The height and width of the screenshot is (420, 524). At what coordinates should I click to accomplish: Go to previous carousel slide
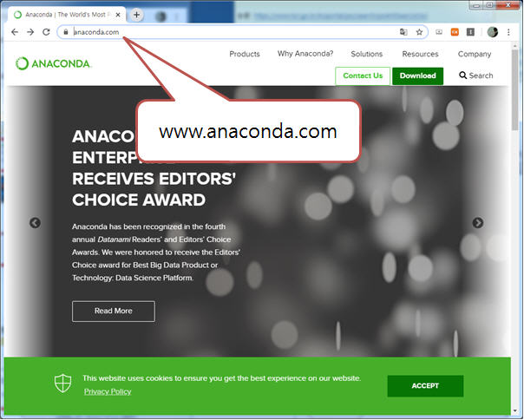(x=35, y=223)
